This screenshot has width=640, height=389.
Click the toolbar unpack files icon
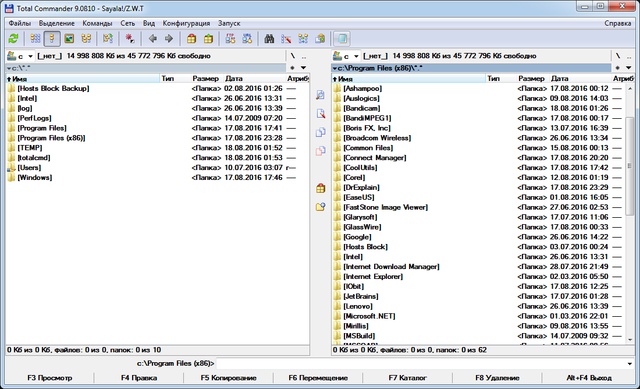(x=209, y=39)
